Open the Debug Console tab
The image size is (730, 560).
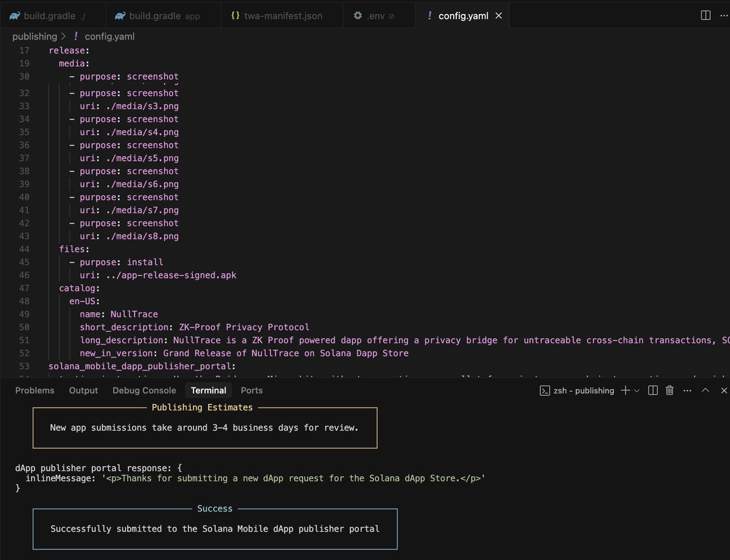pos(144,390)
